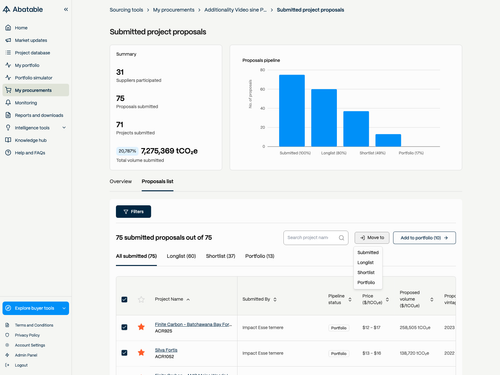Click the Submitted bar in pipeline chart
The image size is (500, 375).
pyautogui.click(x=292, y=111)
